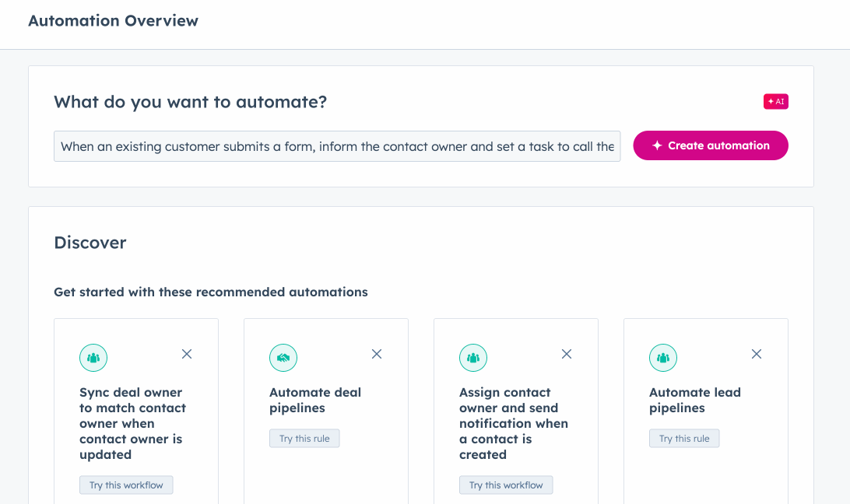Dismiss the Sync deal owner card

(x=187, y=354)
